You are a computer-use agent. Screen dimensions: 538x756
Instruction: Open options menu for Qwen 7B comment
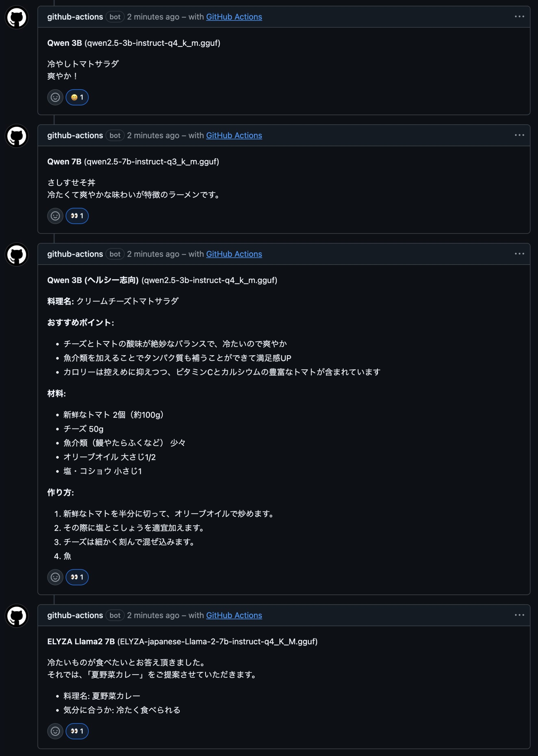coord(519,135)
